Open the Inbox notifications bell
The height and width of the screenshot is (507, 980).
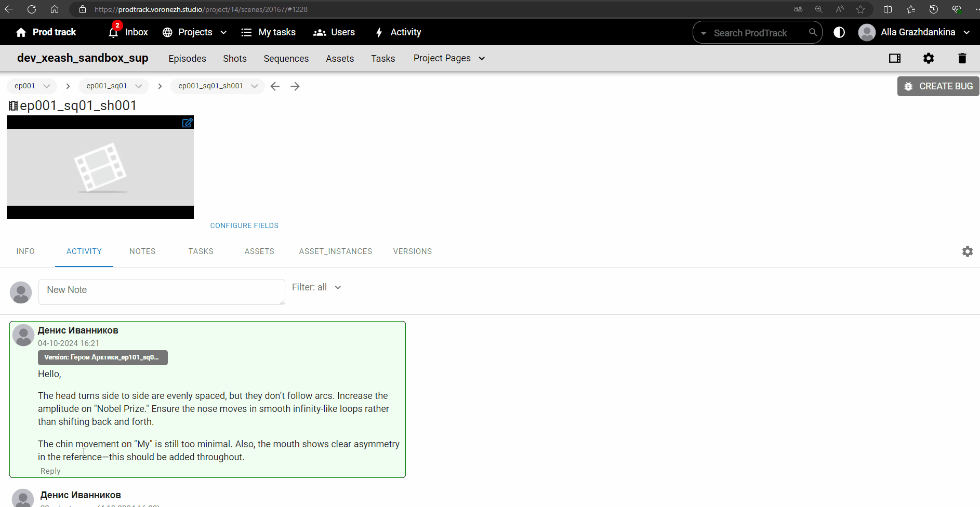point(113,32)
